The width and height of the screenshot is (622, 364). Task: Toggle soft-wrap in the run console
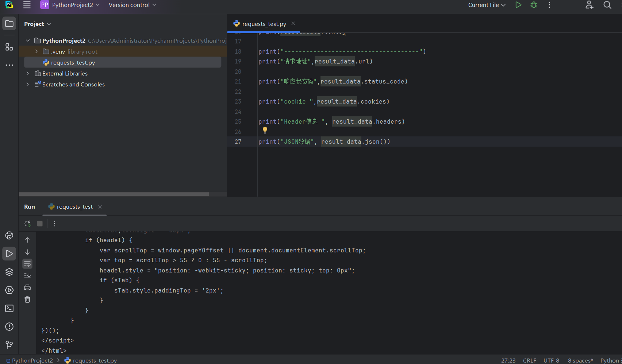coord(27,264)
